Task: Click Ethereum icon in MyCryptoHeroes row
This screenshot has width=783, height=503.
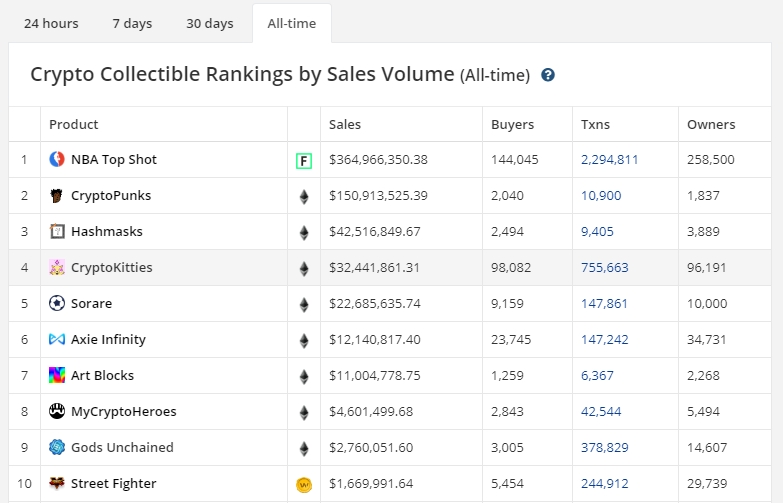Action: click(x=304, y=412)
